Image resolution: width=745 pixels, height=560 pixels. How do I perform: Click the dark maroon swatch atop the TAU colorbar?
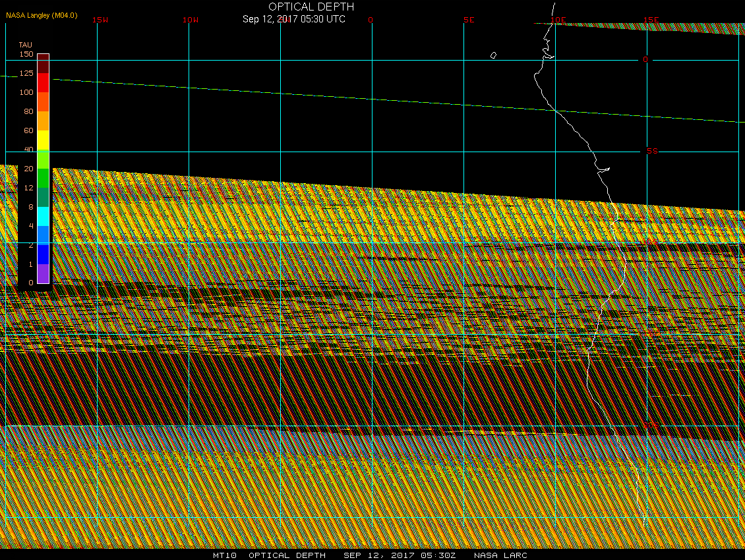click(x=44, y=64)
